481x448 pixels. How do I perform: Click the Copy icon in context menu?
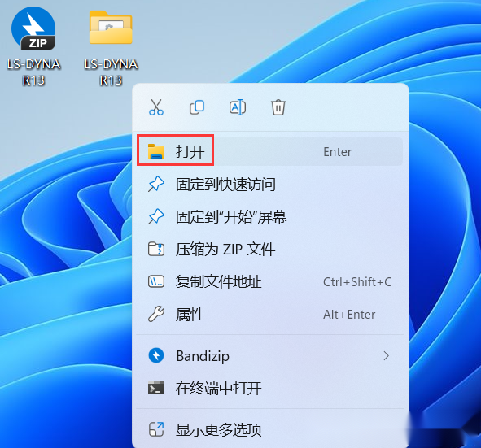(197, 107)
